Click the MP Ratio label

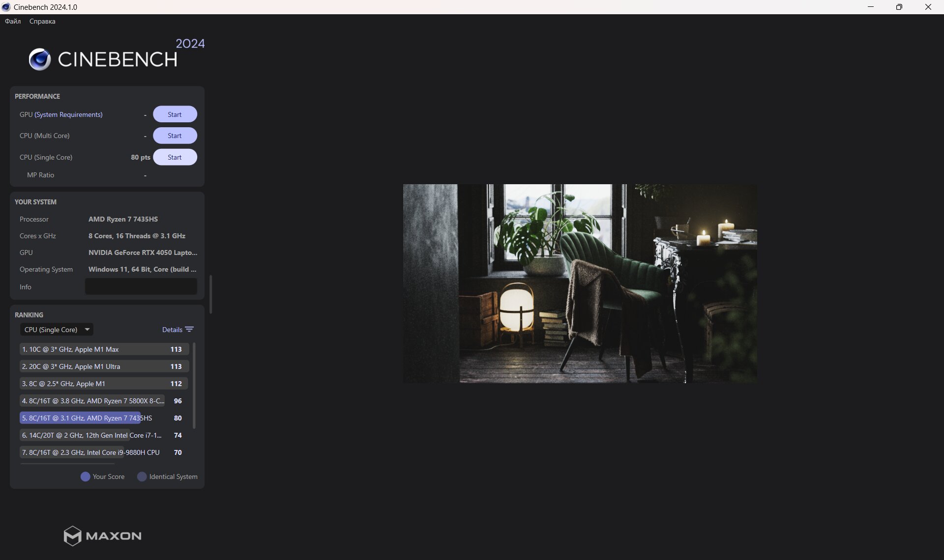coord(40,175)
